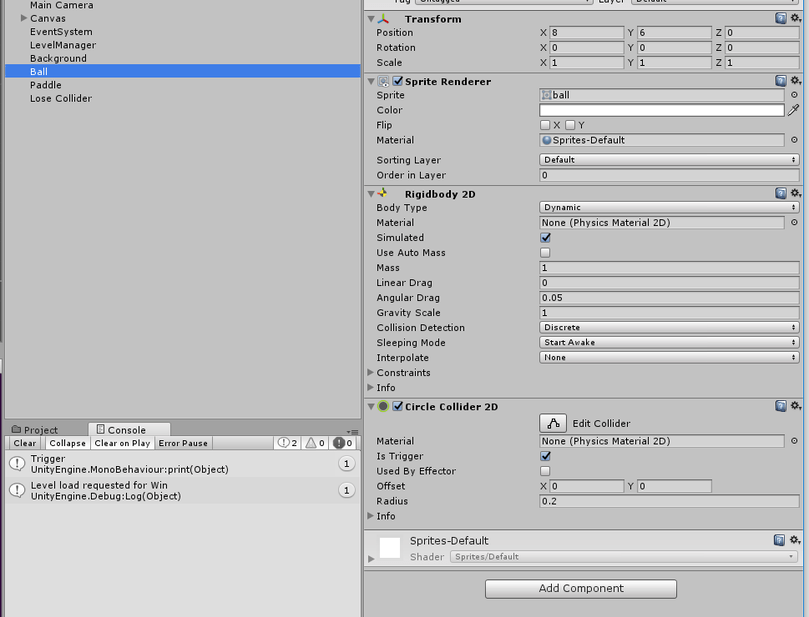
Task: Click the Add Component button
Action: click(x=581, y=588)
